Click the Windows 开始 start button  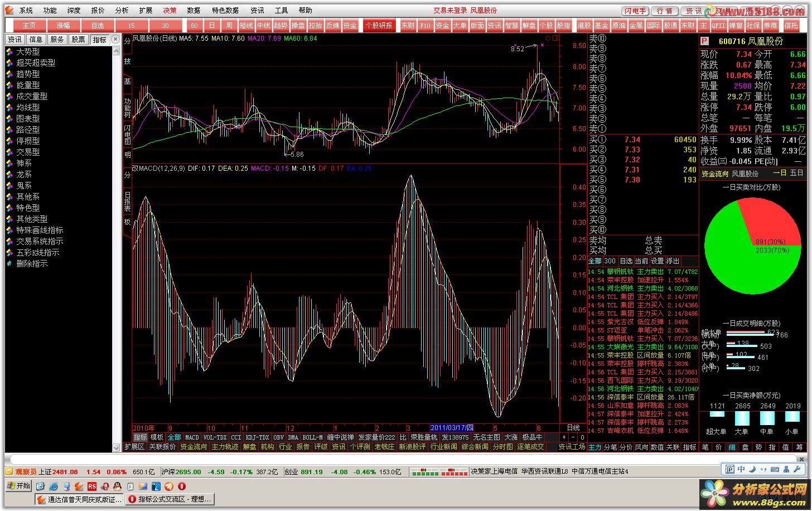tap(19, 486)
